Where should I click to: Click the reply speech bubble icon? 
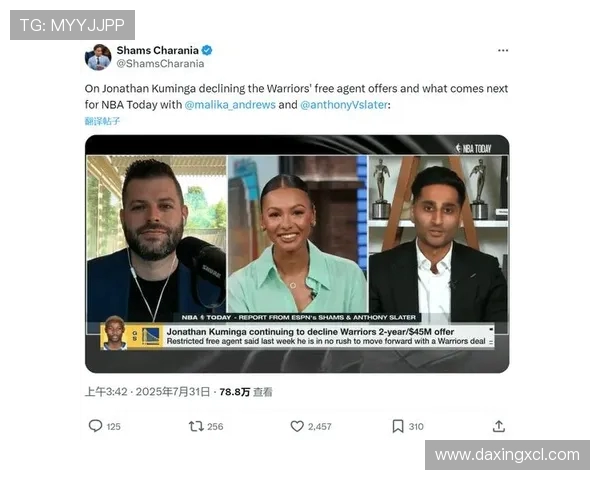point(95,426)
